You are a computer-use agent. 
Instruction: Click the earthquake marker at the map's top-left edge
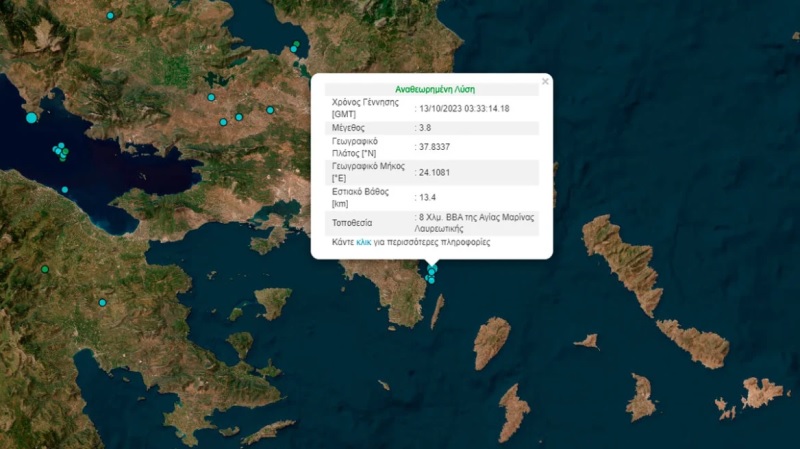[x=110, y=15]
